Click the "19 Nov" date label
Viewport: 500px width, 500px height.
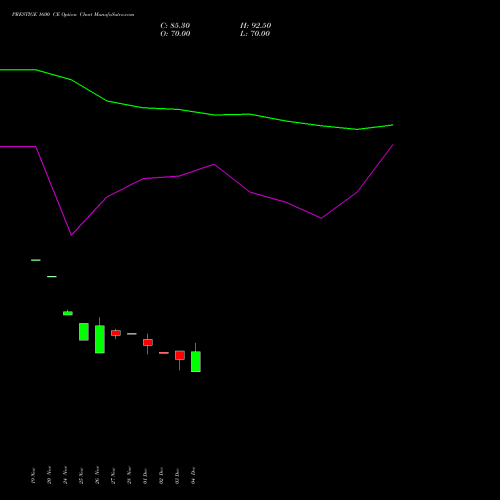[x=33, y=476]
